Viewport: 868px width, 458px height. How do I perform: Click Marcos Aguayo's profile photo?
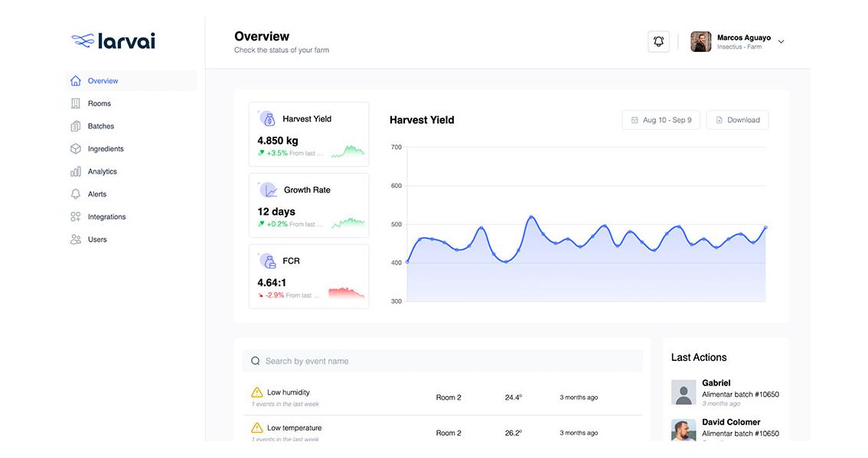700,42
